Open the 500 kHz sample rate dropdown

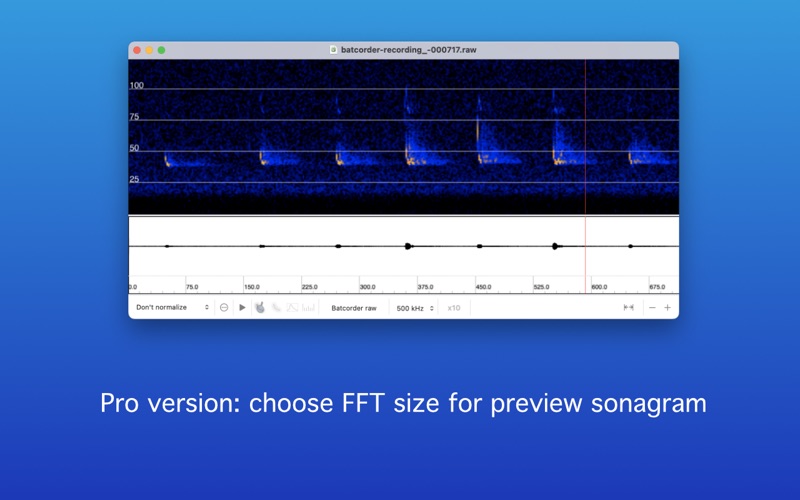415,308
